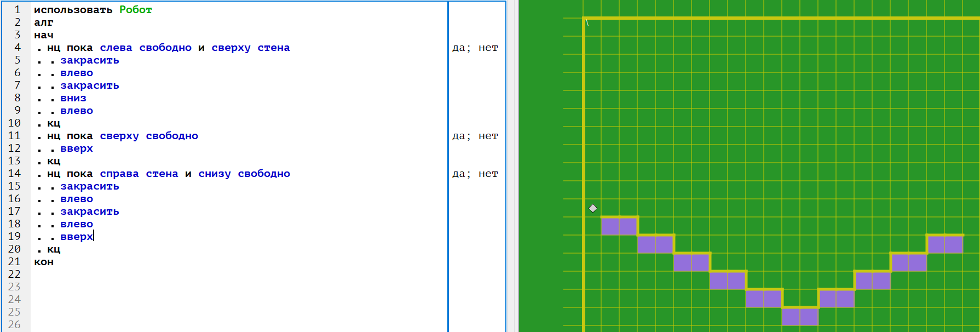This screenshot has width=980, height=332.
Task: Click the вниз command on line 8
Action: click(x=73, y=98)
